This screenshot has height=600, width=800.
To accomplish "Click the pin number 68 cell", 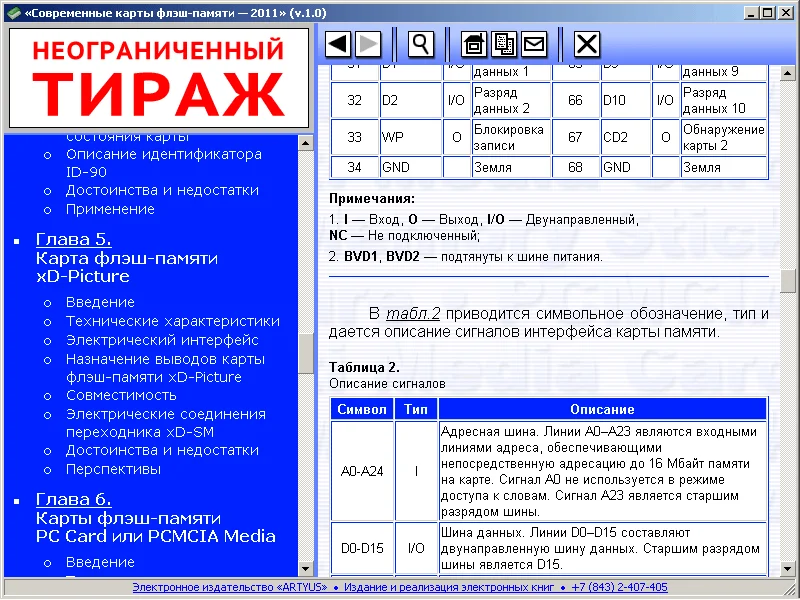I will point(576,167).
